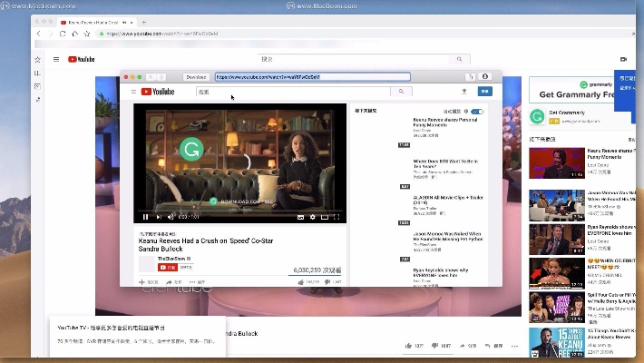Click the search magnifier button in front window
Screen dimensions: 644x363
pyautogui.click(x=401, y=92)
